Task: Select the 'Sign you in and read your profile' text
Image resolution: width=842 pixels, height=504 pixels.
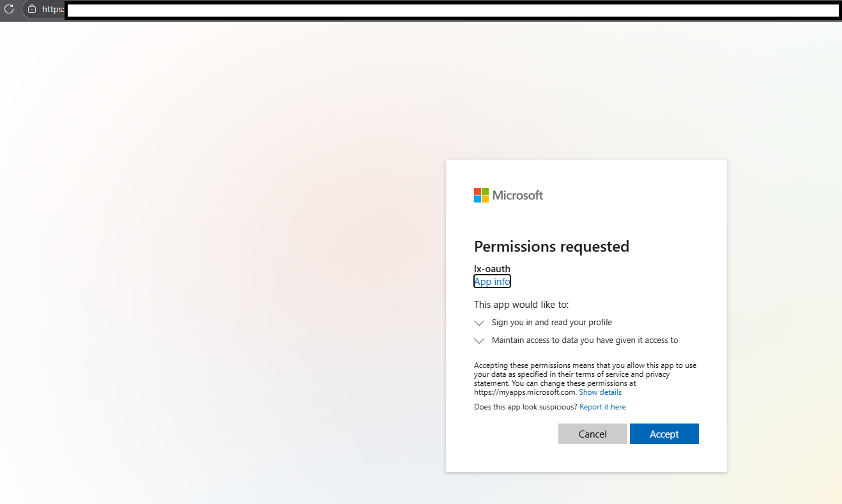Action: click(552, 323)
